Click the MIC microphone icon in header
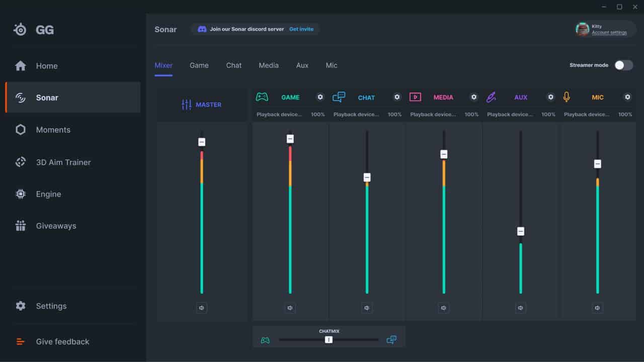The width and height of the screenshot is (644, 362). coord(567,97)
